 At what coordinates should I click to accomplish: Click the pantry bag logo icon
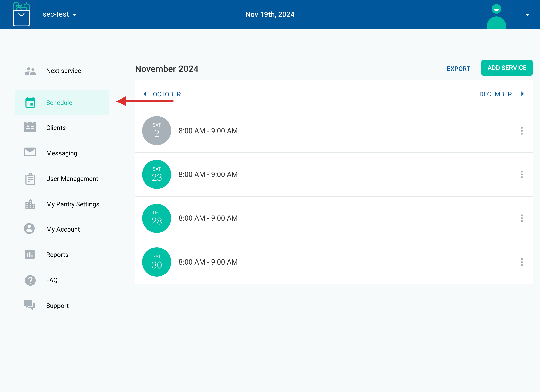point(21,14)
